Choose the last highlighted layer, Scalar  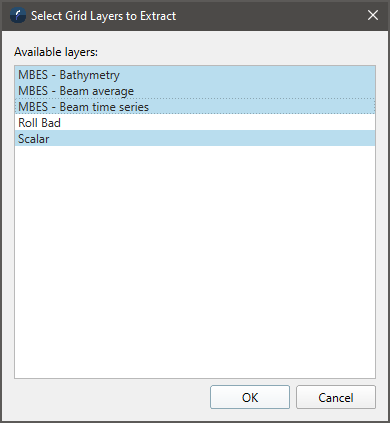coord(195,139)
